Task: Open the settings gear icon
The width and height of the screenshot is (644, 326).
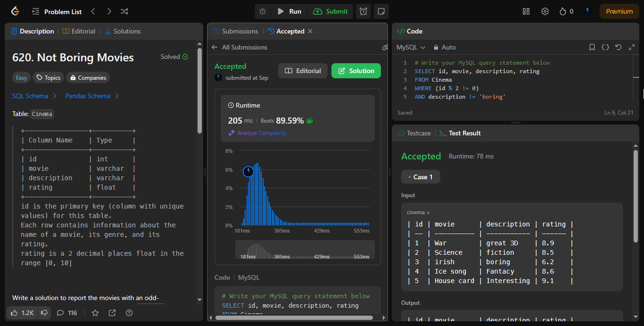Action: pos(545,11)
